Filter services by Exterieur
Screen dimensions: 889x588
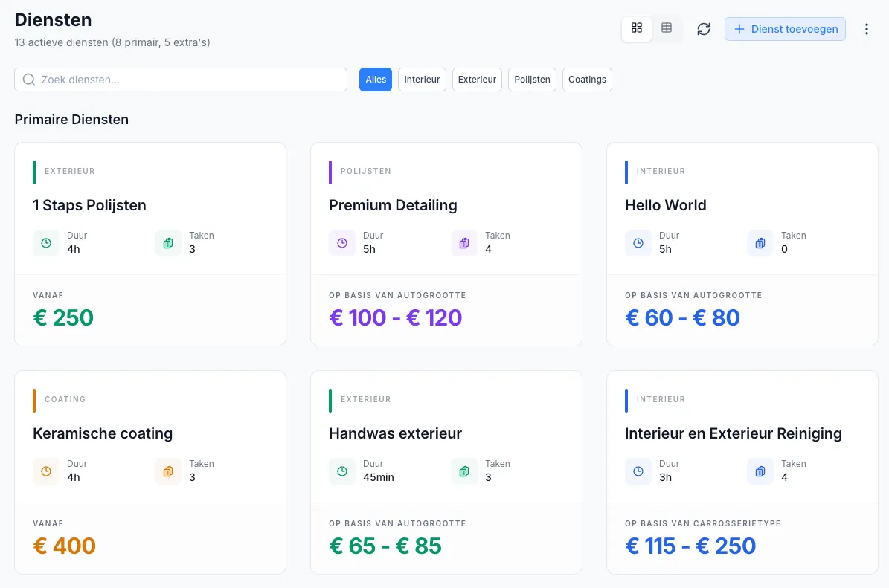click(477, 80)
